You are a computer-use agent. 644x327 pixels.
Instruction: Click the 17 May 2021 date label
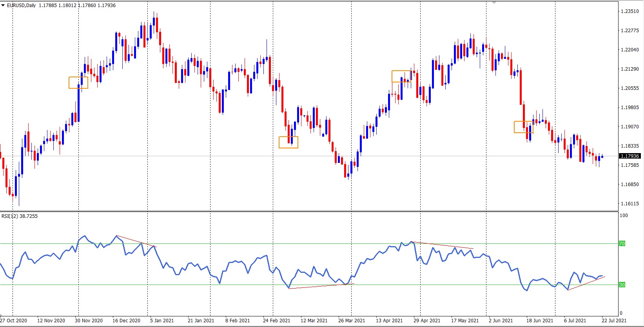click(x=465, y=321)
